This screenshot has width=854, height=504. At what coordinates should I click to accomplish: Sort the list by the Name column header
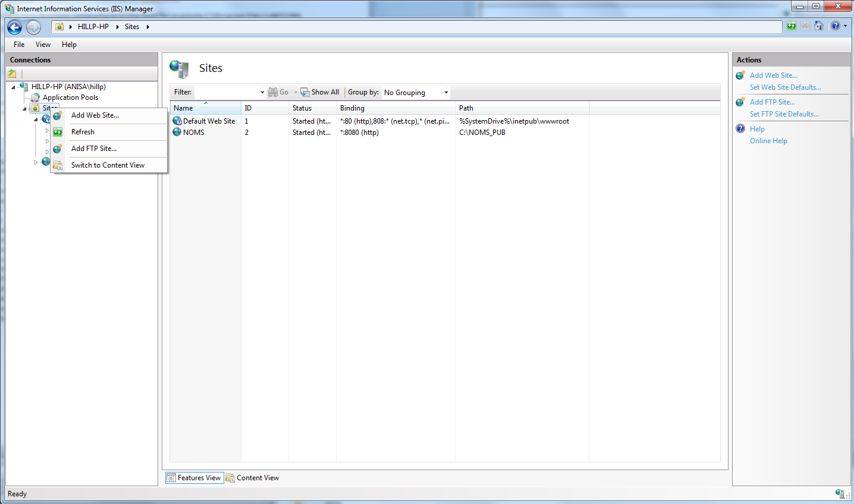coord(205,108)
